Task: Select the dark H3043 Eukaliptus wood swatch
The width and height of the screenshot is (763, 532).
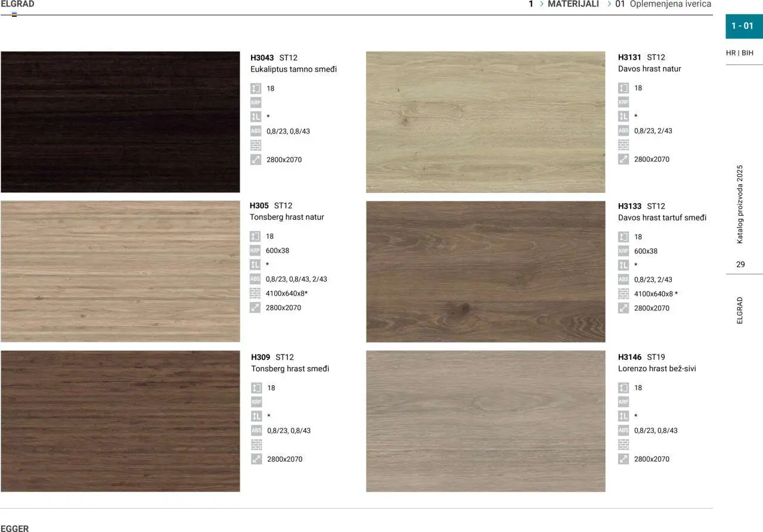Action: [120, 122]
